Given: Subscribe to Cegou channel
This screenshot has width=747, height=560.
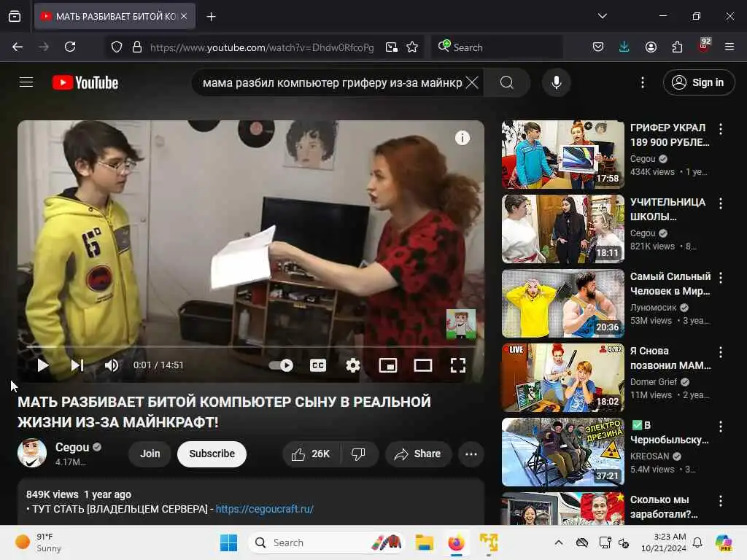Looking at the screenshot, I should (212, 454).
